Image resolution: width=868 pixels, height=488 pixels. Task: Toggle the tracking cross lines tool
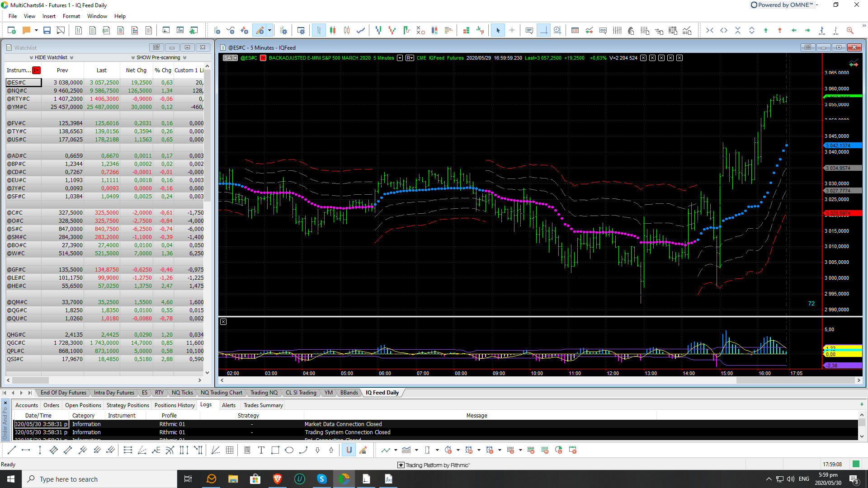[x=543, y=30]
